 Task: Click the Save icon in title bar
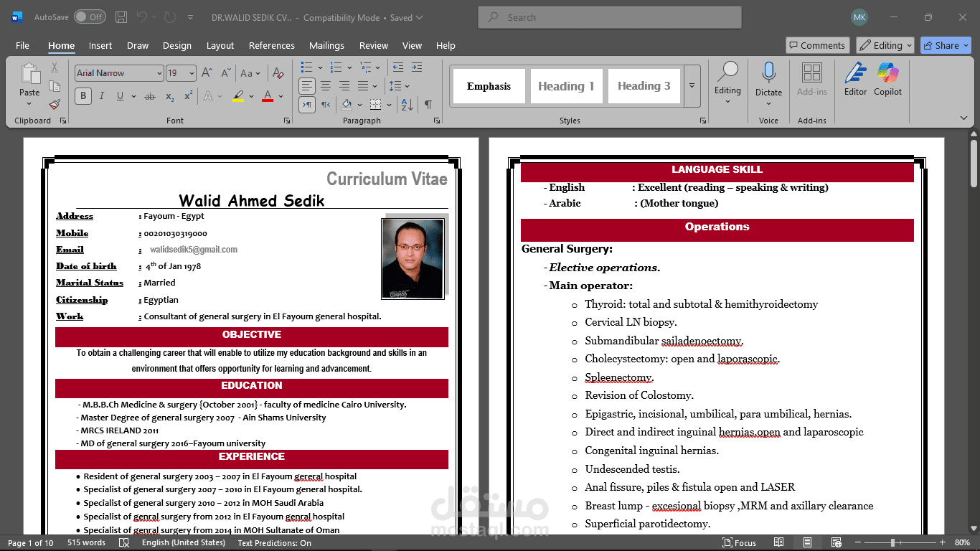121,17
